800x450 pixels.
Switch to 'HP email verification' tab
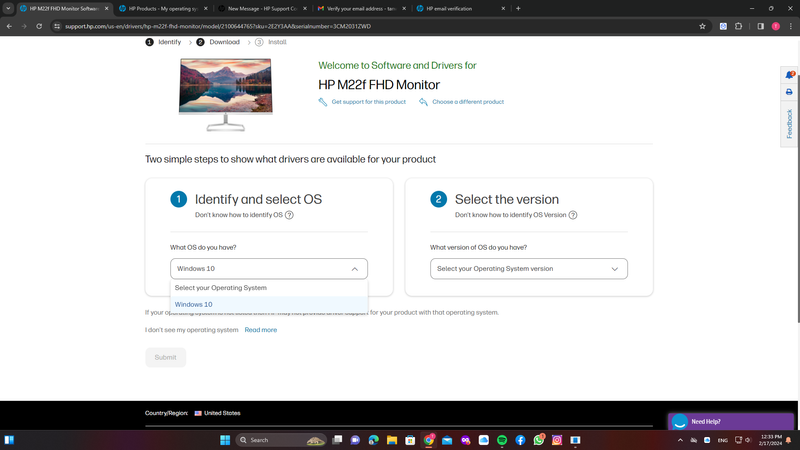459,9
